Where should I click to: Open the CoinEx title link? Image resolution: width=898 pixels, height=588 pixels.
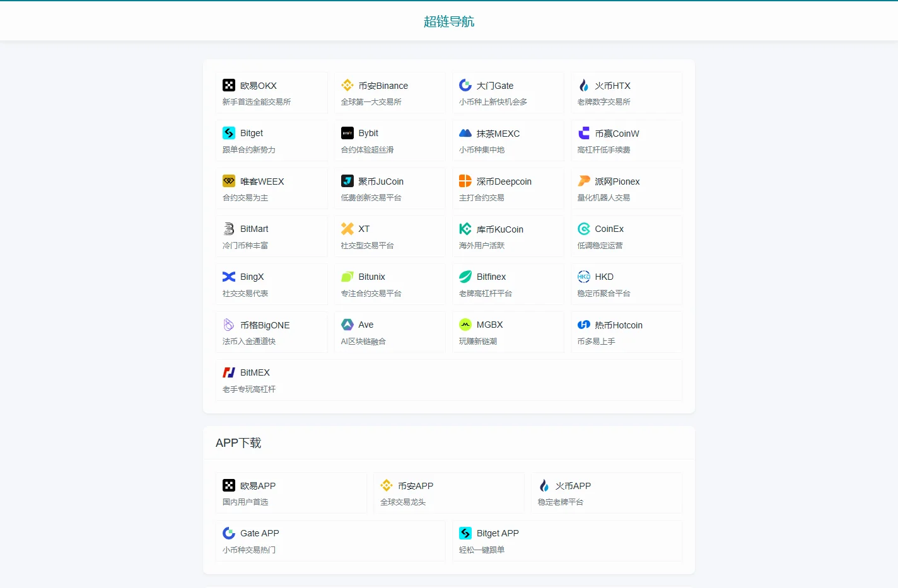point(609,229)
